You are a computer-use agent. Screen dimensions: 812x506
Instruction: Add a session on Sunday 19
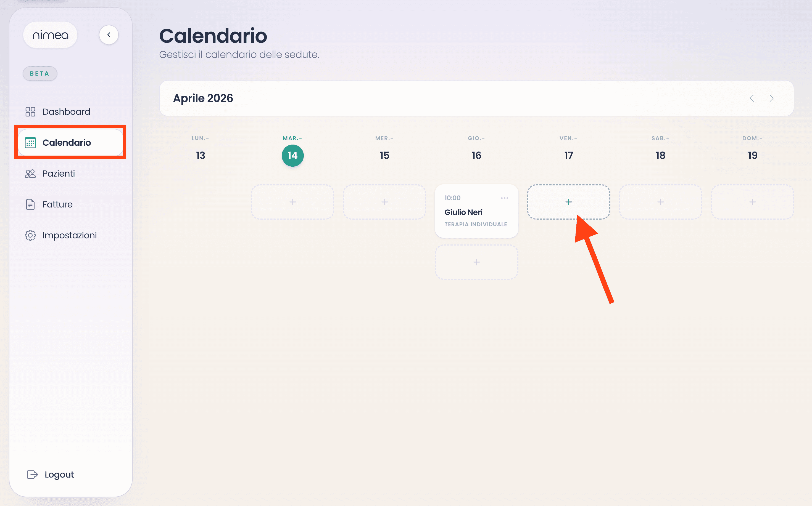(x=752, y=202)
